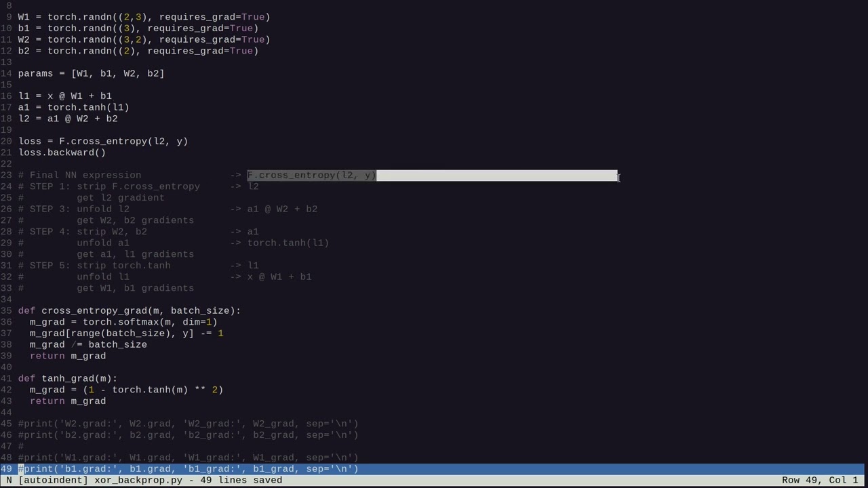868x488 pixels.
Task: Click the 'STEP 4: strip W2, b2' comment
Action: pyautogui.click(x=88, y=232)
